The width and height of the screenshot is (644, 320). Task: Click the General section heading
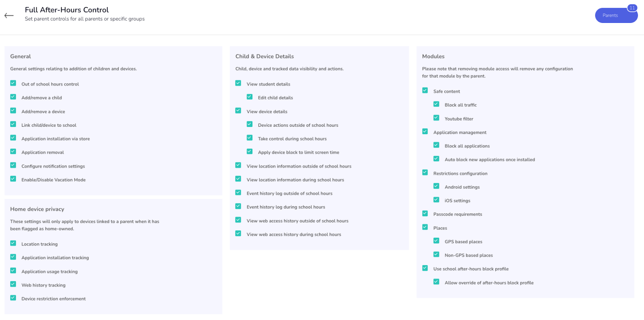point(21,56)
